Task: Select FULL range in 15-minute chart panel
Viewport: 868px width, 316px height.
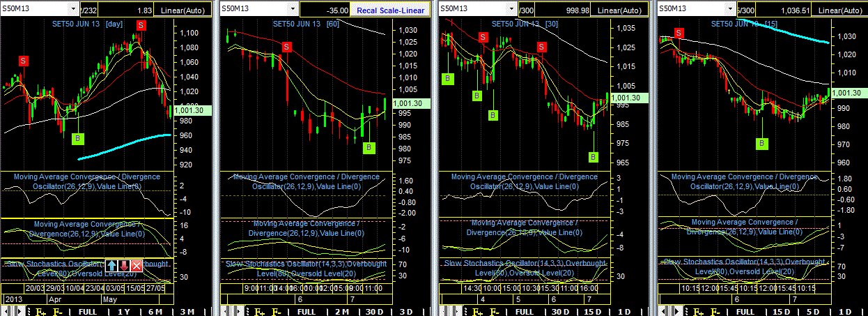Action: point(745,311)
